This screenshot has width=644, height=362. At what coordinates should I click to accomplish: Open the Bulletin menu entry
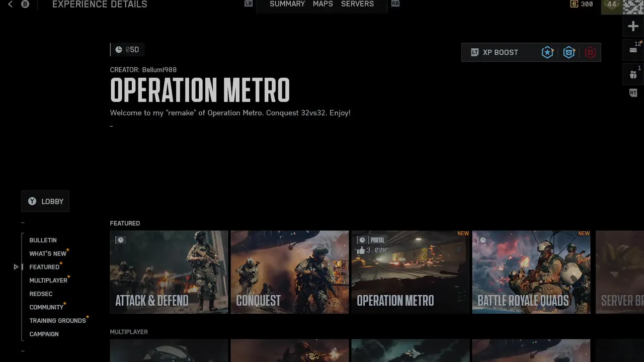[x=43, y=240]
